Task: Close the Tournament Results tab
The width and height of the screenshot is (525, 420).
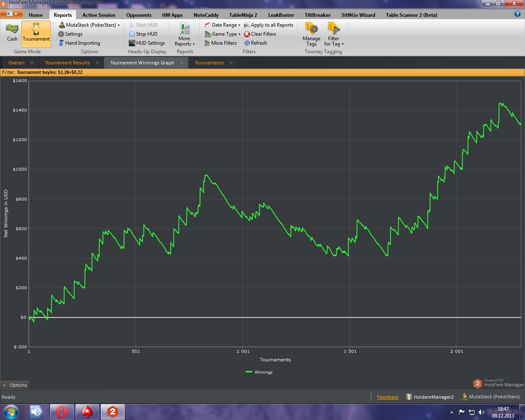Action: (97, 63)
